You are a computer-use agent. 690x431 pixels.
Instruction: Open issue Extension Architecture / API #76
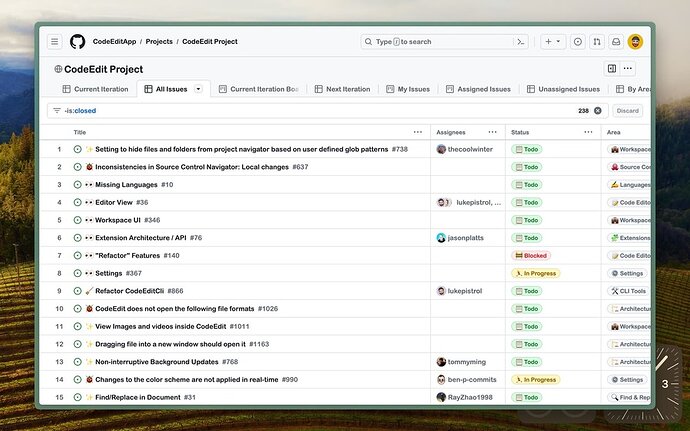tap(149, 238)
